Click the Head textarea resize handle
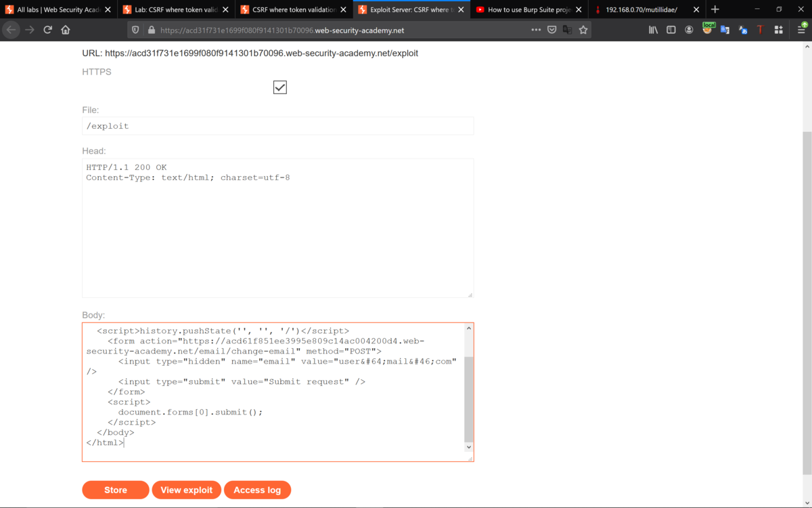The width and height of the screenshot is (812, 508). click(x=470, y=294)
